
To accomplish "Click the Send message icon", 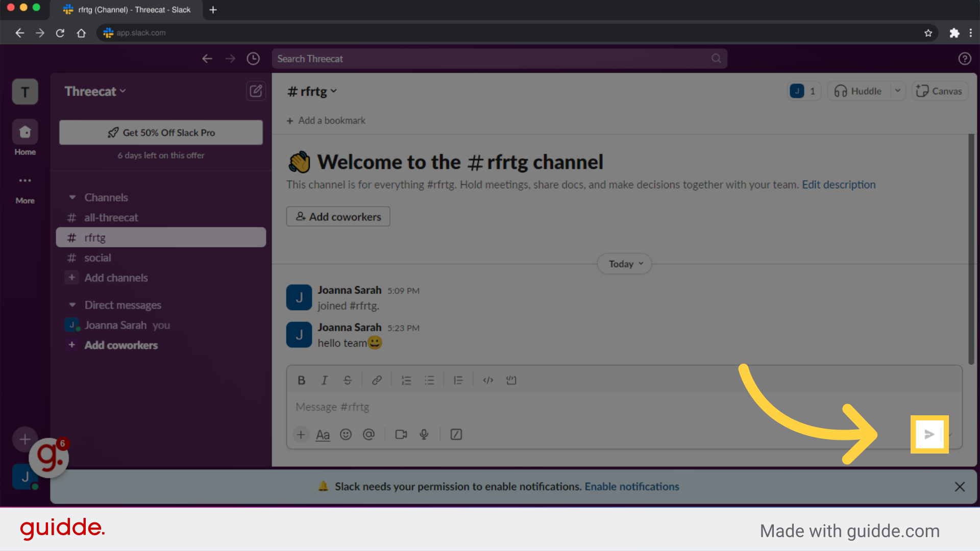I will tap(929, 434).
